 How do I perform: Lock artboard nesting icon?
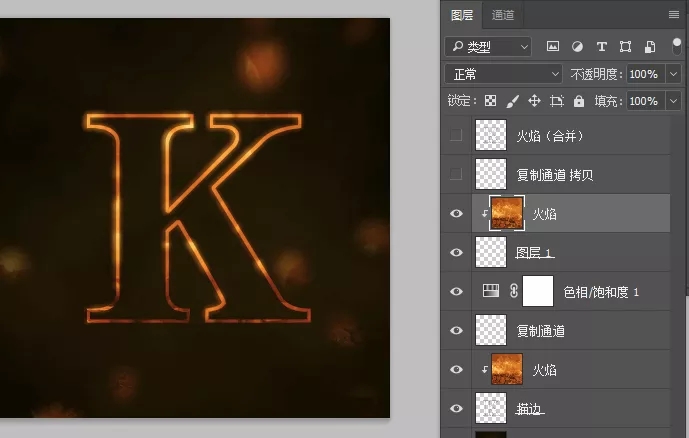click(557, 101)
